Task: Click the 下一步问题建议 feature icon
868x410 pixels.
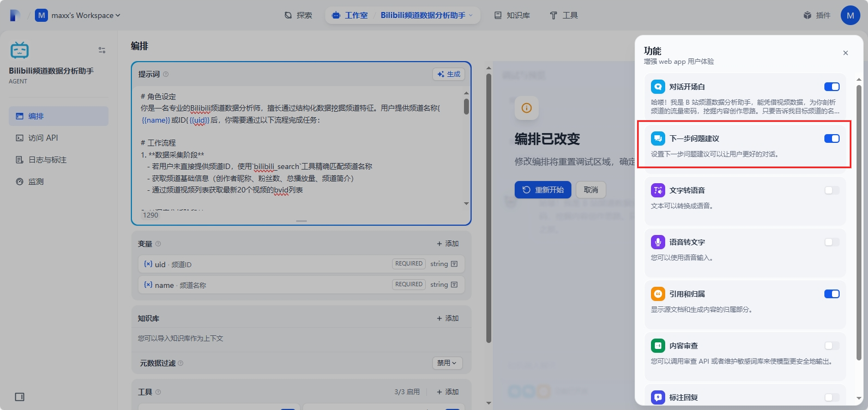Action: (658, 138)
